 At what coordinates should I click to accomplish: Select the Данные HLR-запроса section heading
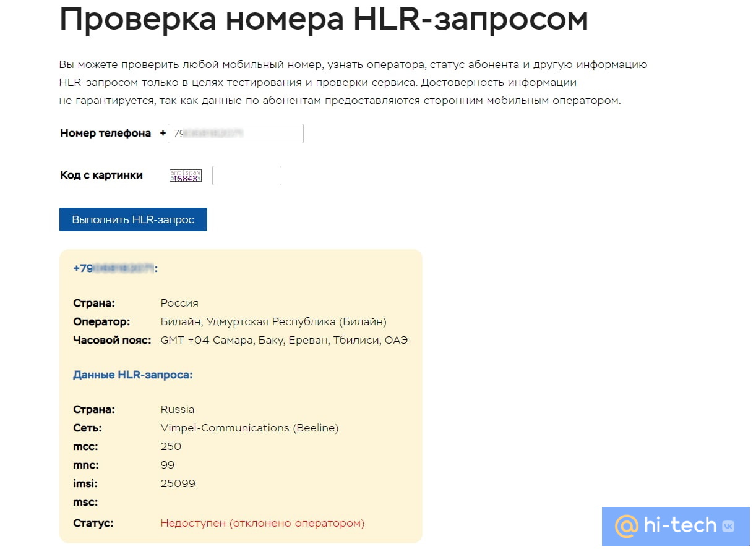[132, 375]
